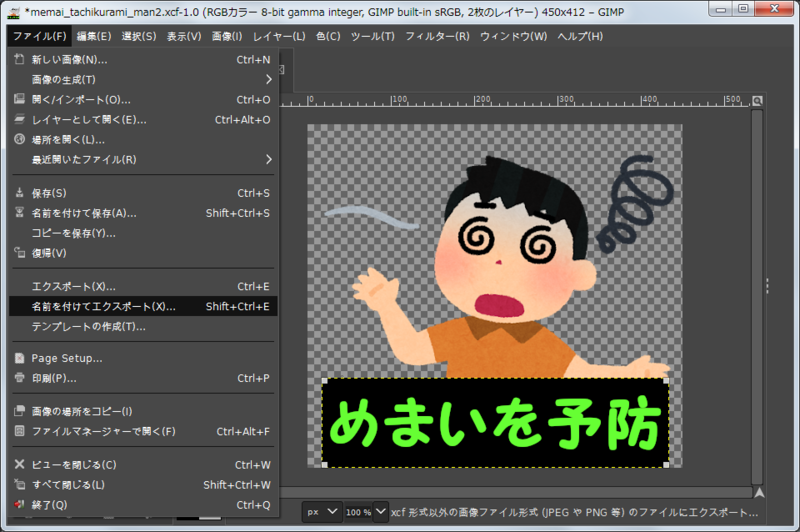The height and width of the screenshot is (532, 800).
Task: Choose 保存(S) menu entry
Action: pyautogui.click(x=143, y=193)
